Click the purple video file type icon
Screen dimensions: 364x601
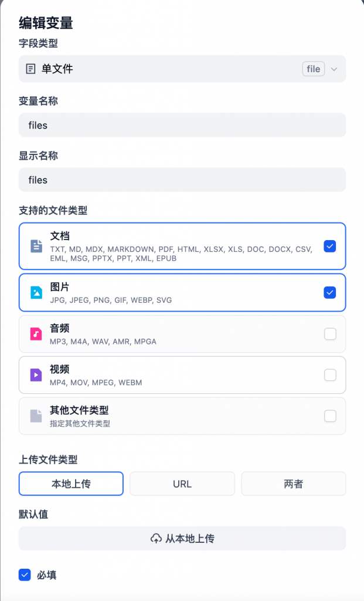coord(36,374)
